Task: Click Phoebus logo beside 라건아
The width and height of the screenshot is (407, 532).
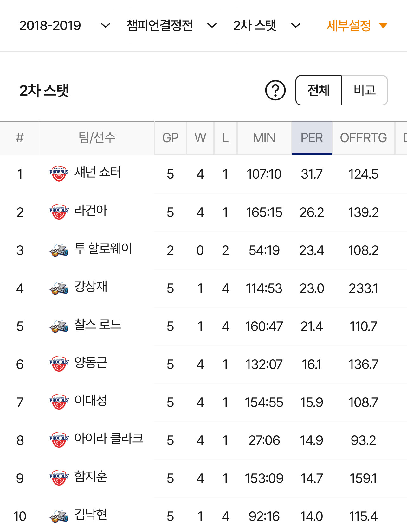Action: [x=59, y=212]
